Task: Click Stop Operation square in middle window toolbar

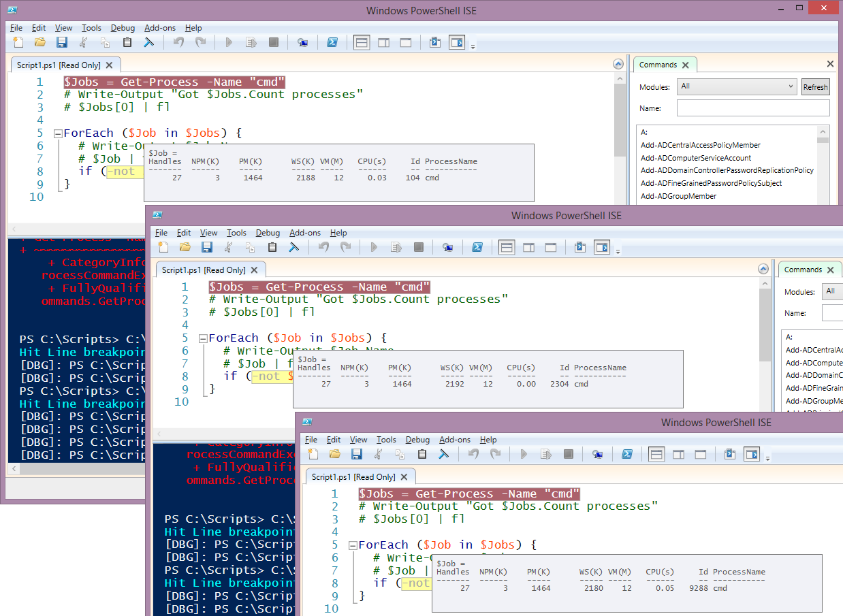Action: tap(419, 247)
